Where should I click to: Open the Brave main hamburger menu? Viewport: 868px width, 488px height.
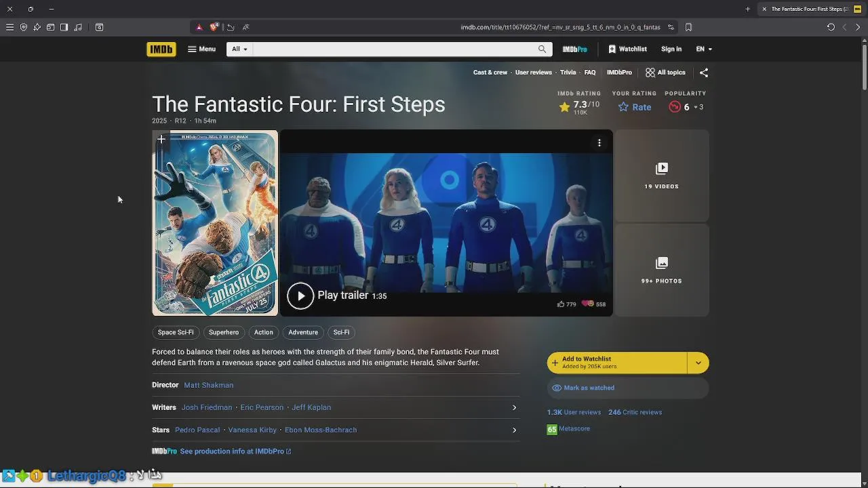(x=9, y=27)
